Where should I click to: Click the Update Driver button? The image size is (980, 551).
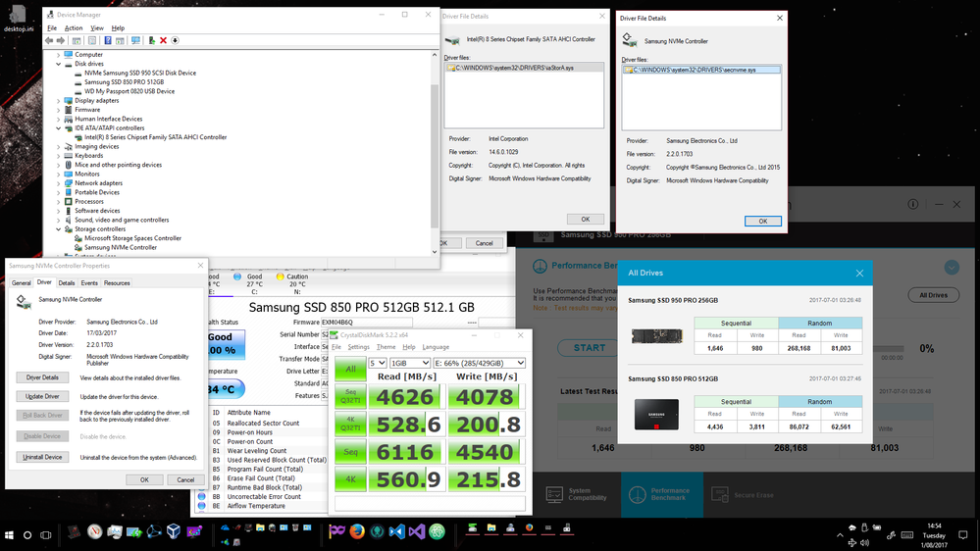43,396
